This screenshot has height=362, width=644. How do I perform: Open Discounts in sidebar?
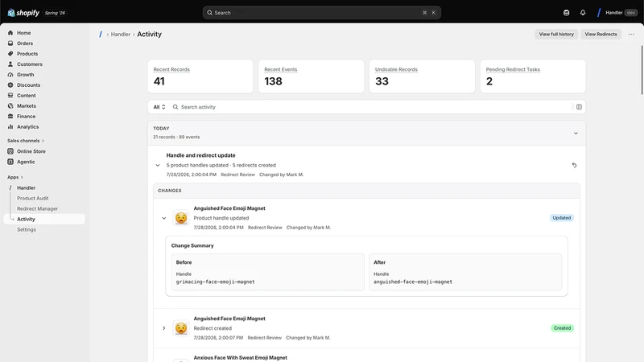(44, 85)
